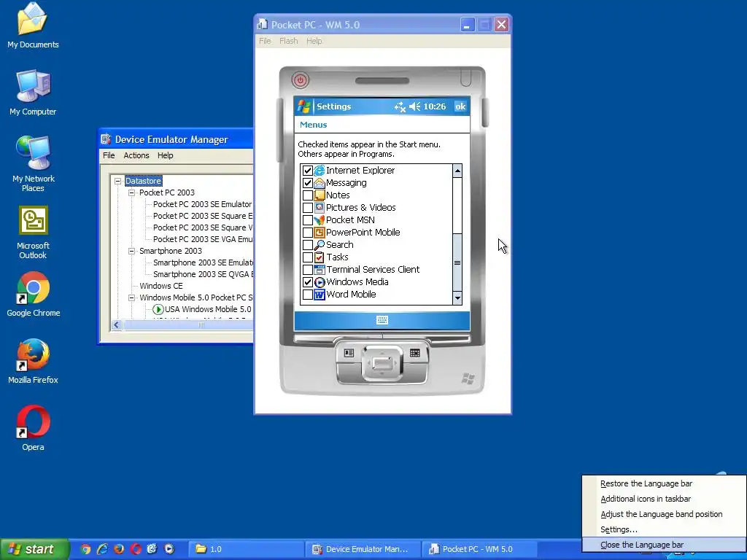The width and height of the screenshot is (747, 560).
Task: Launch Google Chrome desktop shortcut
Action: click(33, 295)
